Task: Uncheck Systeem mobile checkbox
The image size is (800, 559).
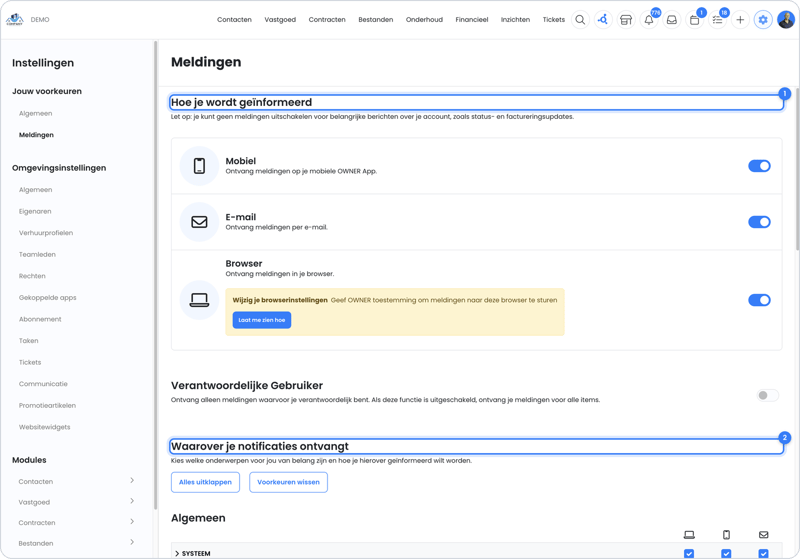Action: pos(726,553)
